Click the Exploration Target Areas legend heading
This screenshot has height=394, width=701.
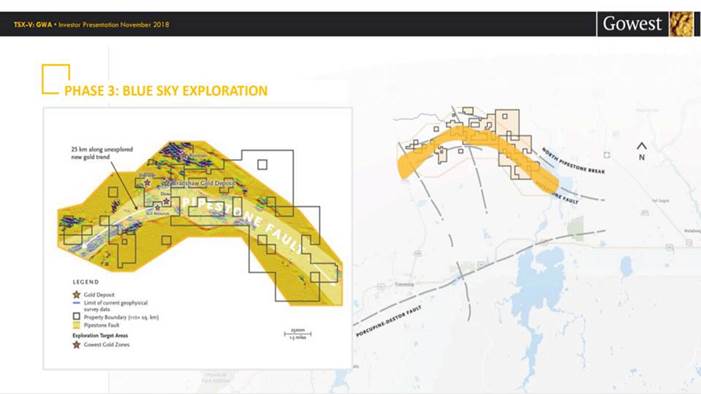click(x=100, y=335)
